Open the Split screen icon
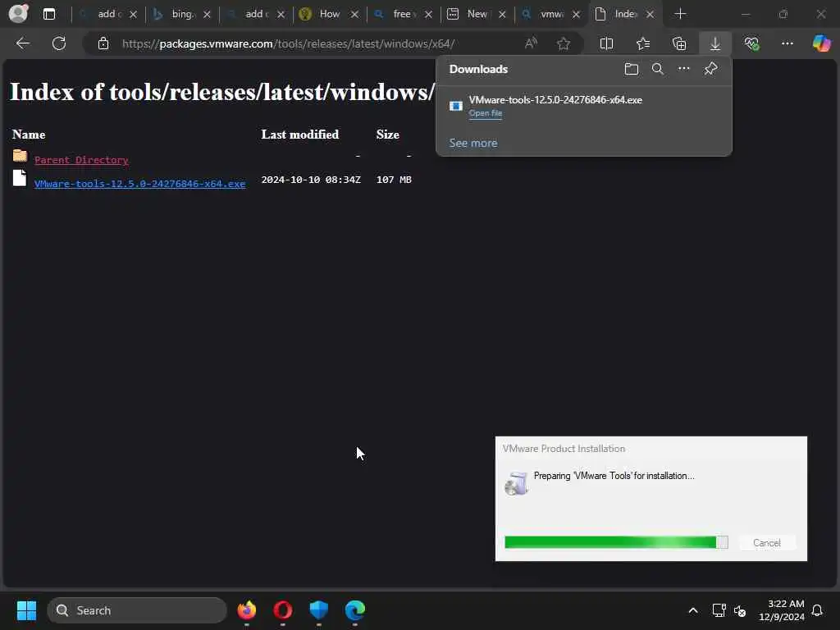Screen dimensions: 840x630 click(x=606, y=43)
